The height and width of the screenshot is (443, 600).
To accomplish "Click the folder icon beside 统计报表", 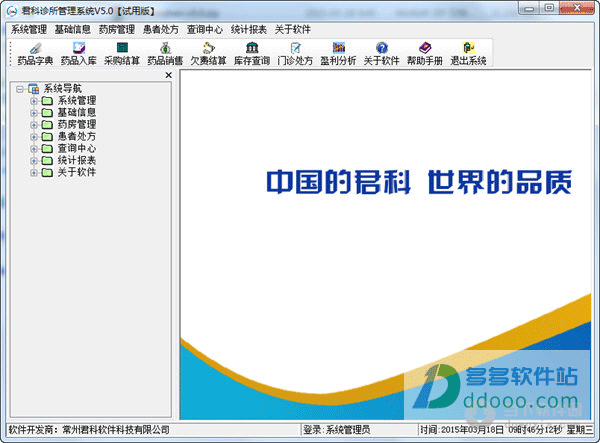I will (47, 161).
